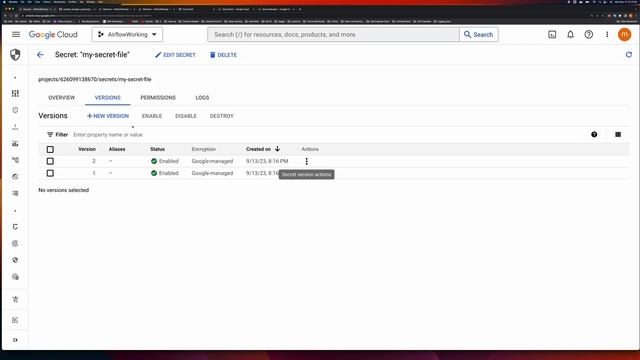Click Edit Secret
This screenshot has width=640, height=360.
coord(176,55)
